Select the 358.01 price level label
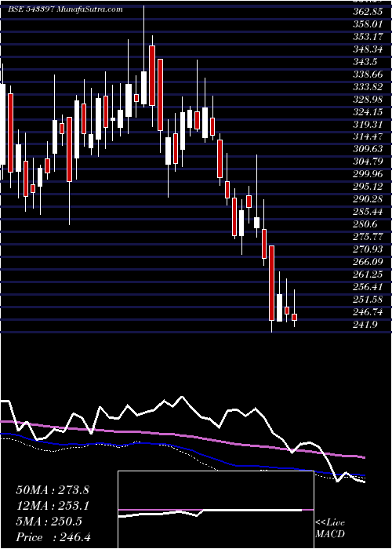The width and height of the screenshot is (392, 549). coord(367,24)
